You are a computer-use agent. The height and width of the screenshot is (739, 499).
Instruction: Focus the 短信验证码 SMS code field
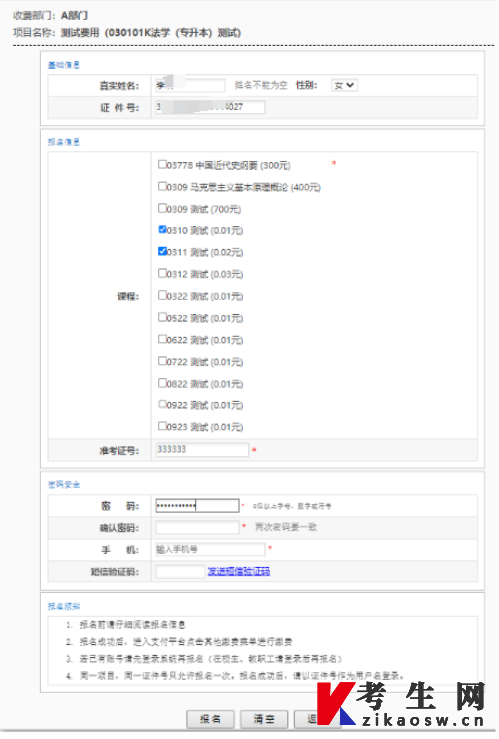tap(180, 572)
